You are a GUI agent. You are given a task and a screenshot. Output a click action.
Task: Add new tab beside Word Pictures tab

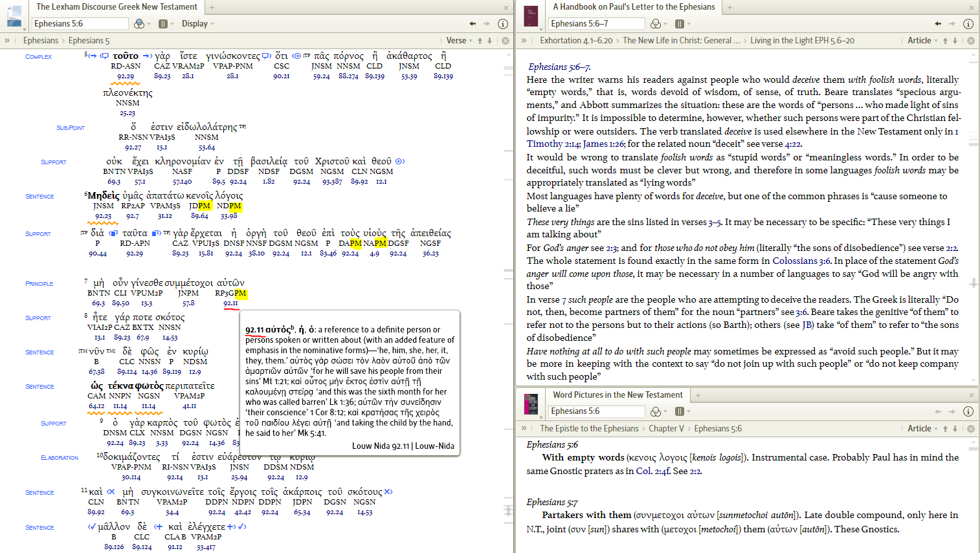pos(698,395)
